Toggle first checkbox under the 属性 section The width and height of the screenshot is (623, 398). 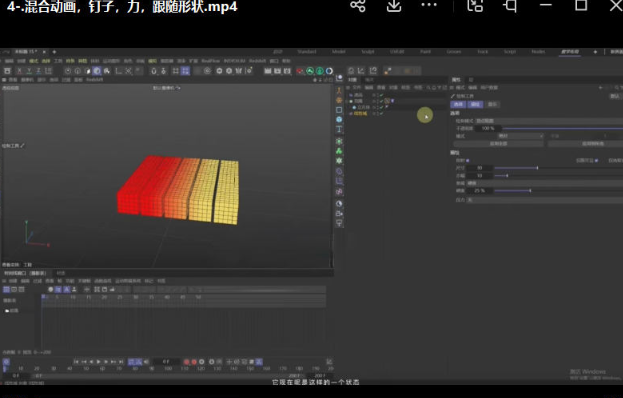point(468,160)
